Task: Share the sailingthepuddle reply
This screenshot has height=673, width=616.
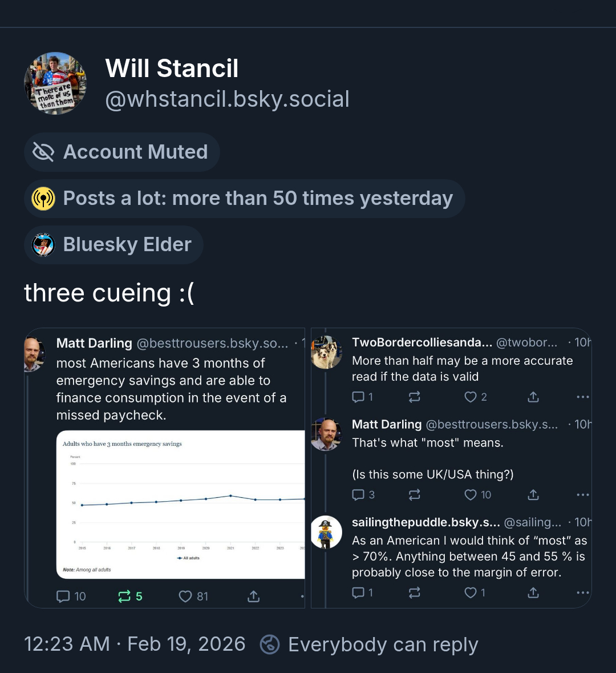Action: click(x=533, y=593)
